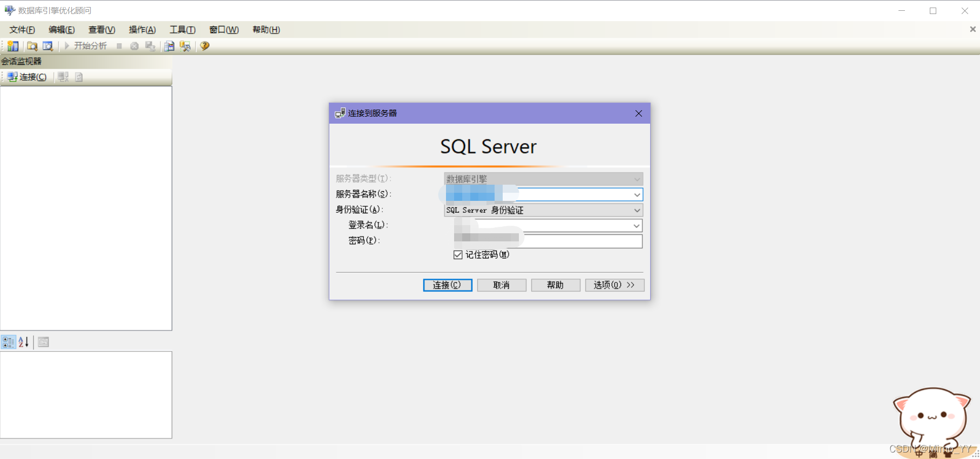
Task: Click the grayed refresh session icon
Action: [x=79, y=77]
